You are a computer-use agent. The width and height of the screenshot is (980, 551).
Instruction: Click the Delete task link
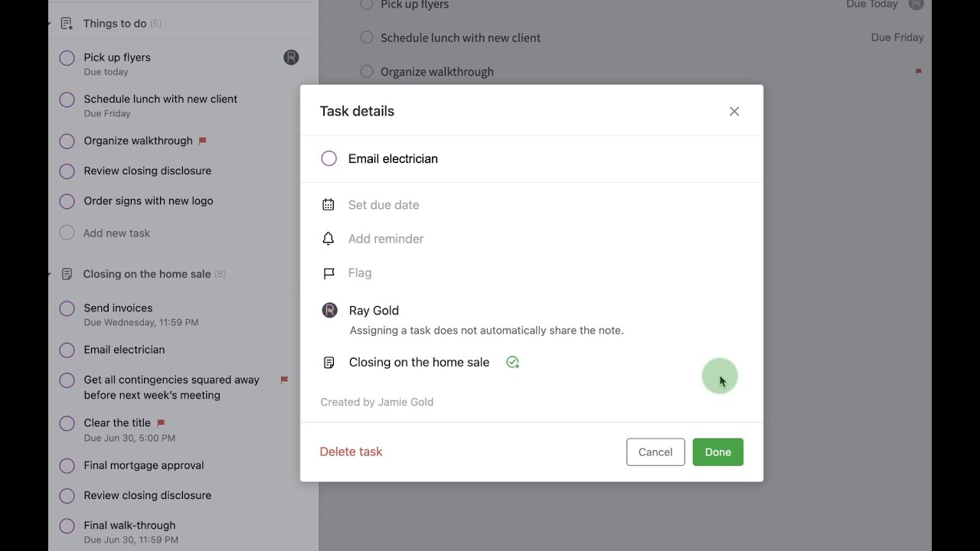[x=351, y=452]
